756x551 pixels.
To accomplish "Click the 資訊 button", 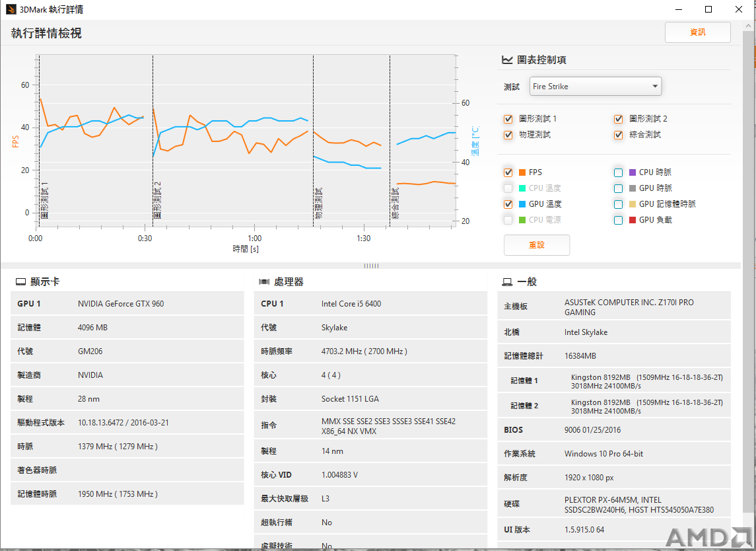I will [x=698, y=32].
